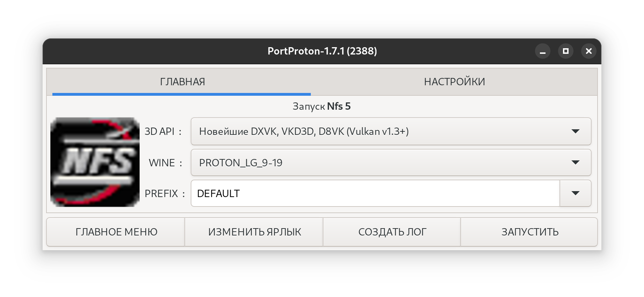This screenshot has height=297, width=644.
Task: Click ИЗМЕНИТЬ ЯРЛЫК button
Action: [x=254, y=232]
